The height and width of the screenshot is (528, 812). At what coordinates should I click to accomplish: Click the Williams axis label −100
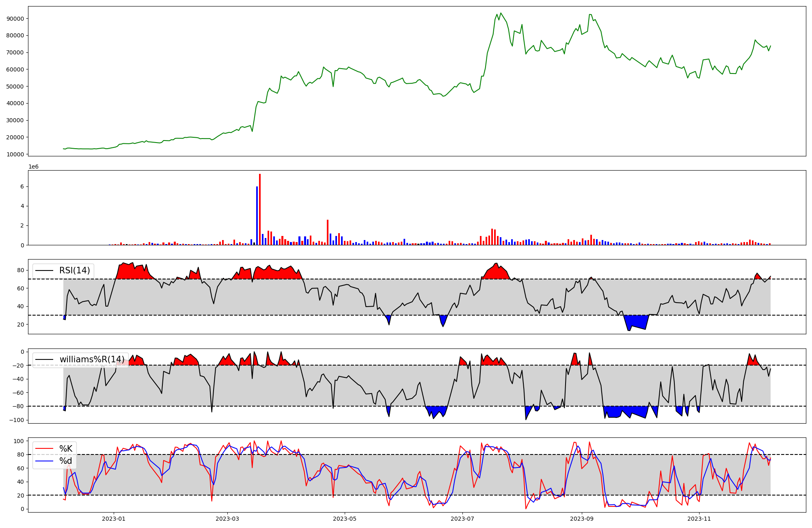17,420
